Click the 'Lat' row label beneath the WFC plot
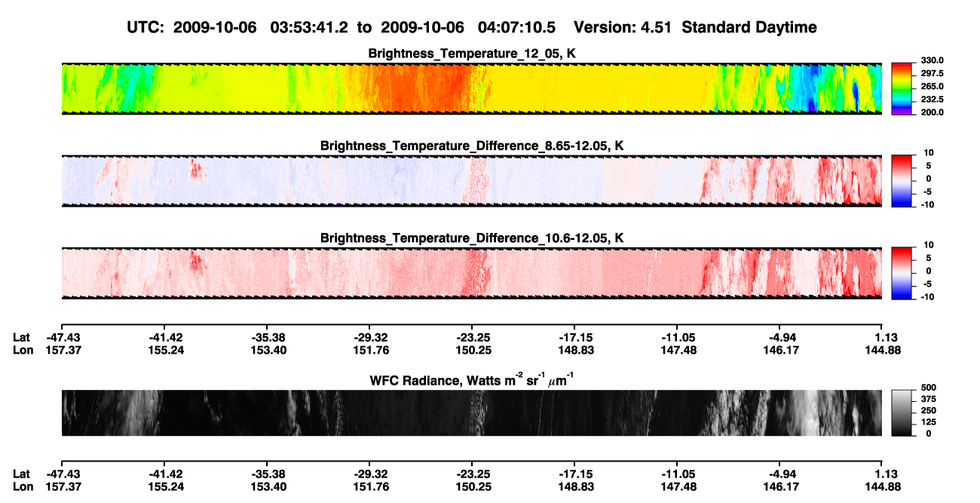Viewport: 980px width, 503px height. click(21, 474)
